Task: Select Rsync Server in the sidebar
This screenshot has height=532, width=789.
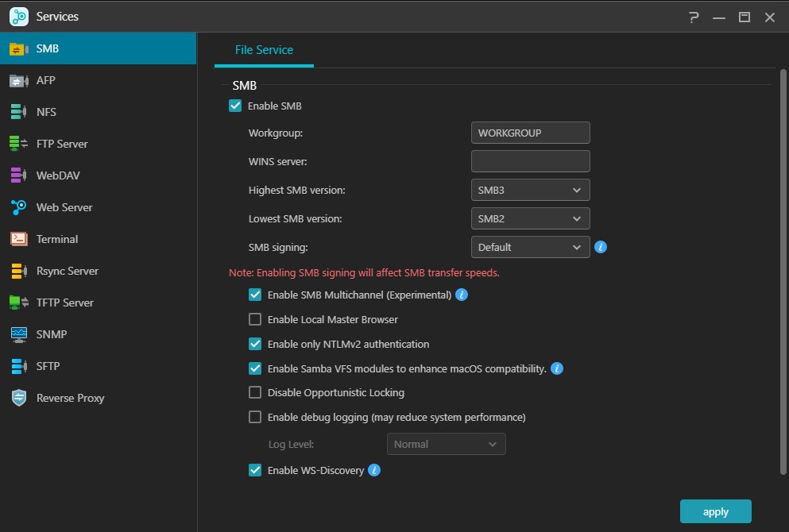Action: (68, 271)
